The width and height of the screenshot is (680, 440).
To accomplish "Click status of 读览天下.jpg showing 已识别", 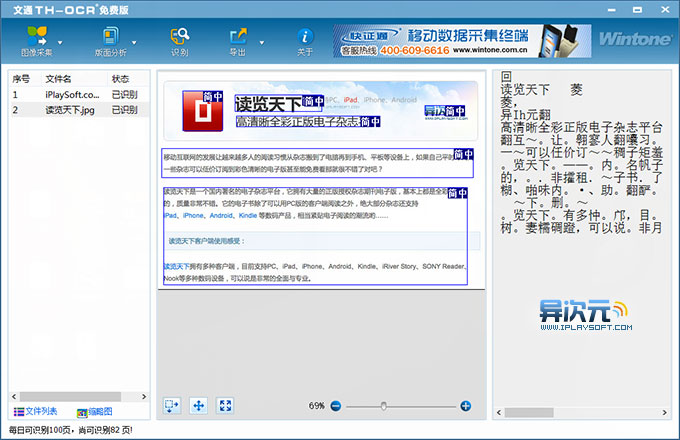I will pos(124,110).
